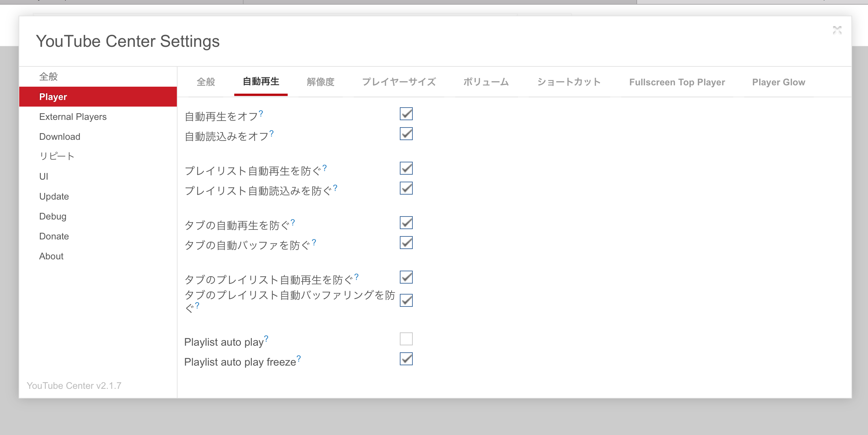
Task: View help tooltip for タブの自動再生を防ぐ
Action: pyautogui.click(x=293, y=222)
